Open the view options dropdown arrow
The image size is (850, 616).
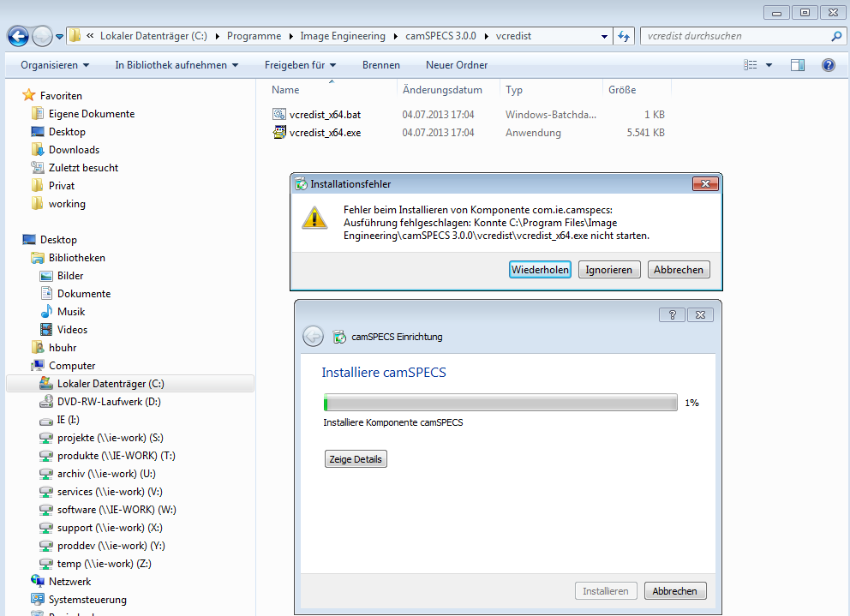tap(769, 65)
